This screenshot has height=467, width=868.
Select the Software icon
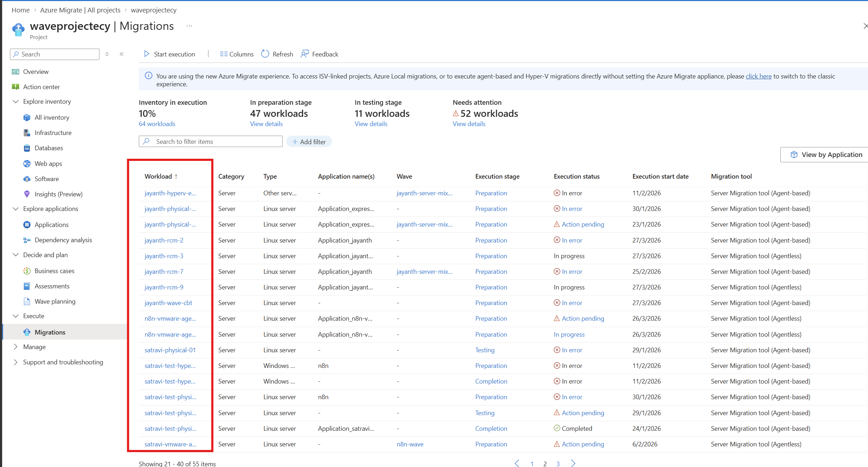tap(27, 179)
